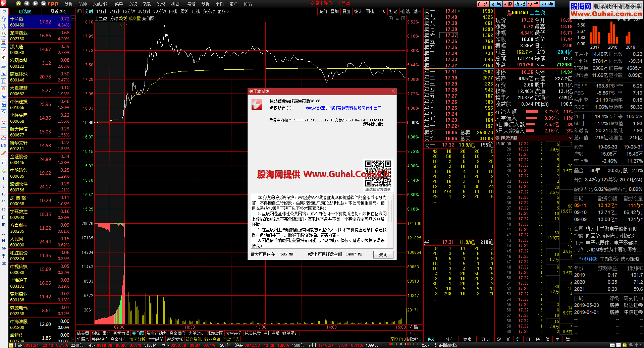Open the F10 icon in the left sidebar
644x348 pixels.
point(4,73)
